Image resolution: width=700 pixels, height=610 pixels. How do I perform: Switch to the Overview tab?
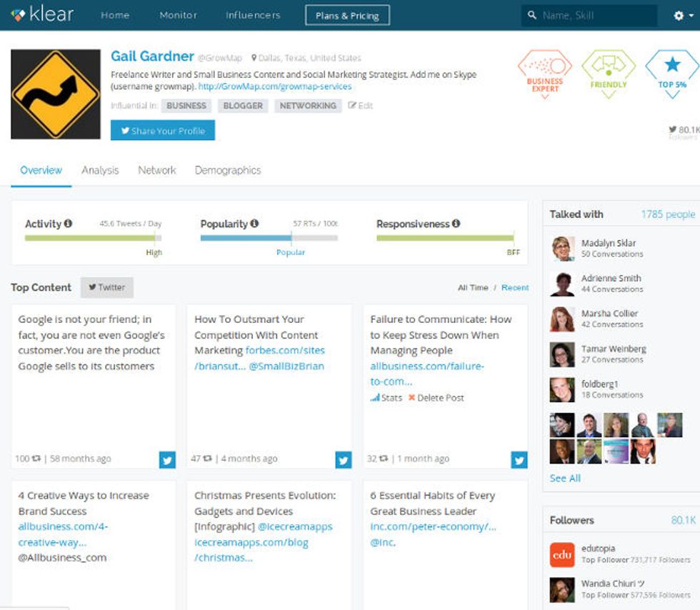[x=41, y=170]
